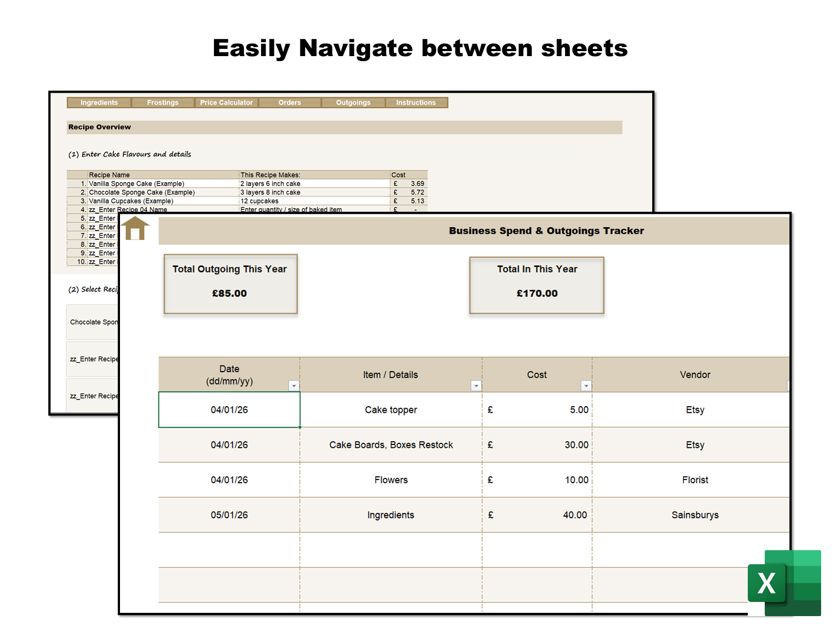The width and height of the screenshot is (840, 630).
Task: Click the house icon to return home
Action: pos(135,228)
